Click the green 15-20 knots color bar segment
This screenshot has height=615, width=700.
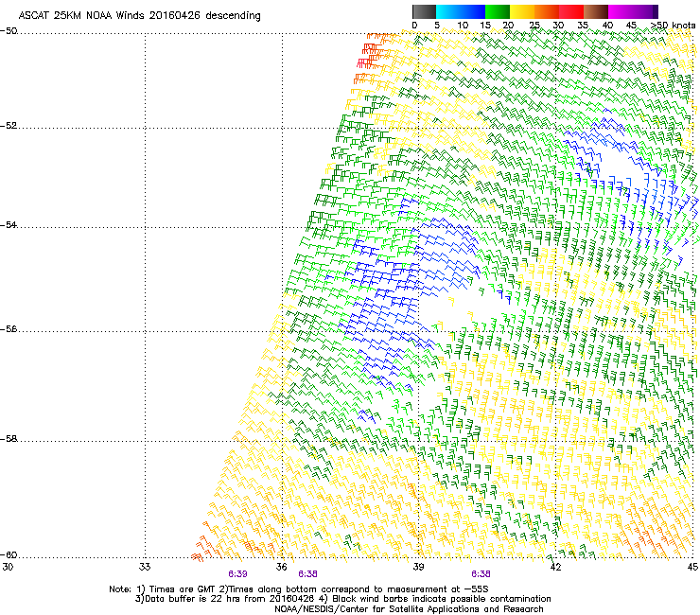[x=498, y=11]
